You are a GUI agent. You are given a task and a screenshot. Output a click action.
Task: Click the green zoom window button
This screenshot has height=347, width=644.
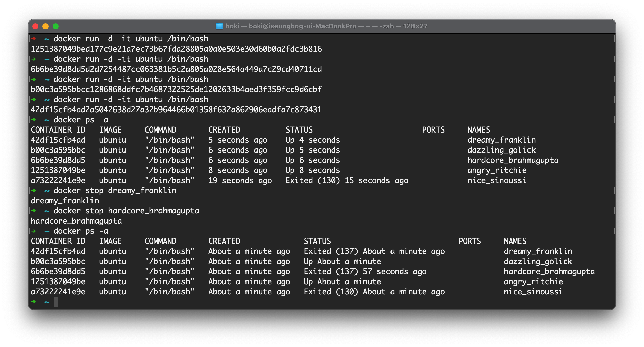point(56,26)
